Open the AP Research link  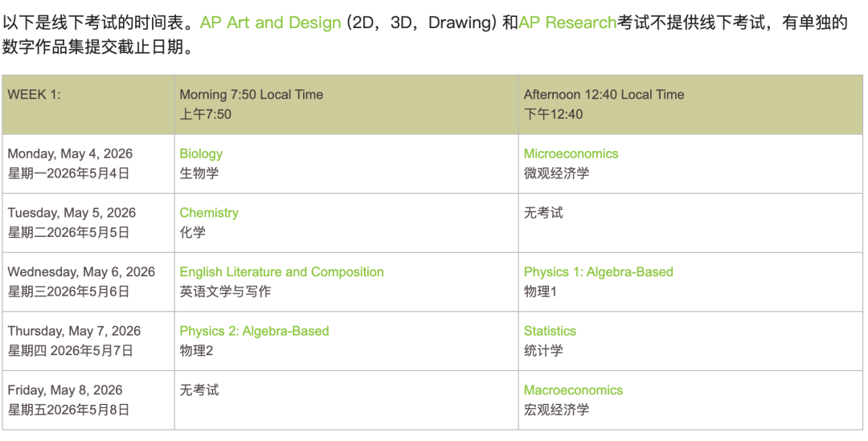click(567, 22)
